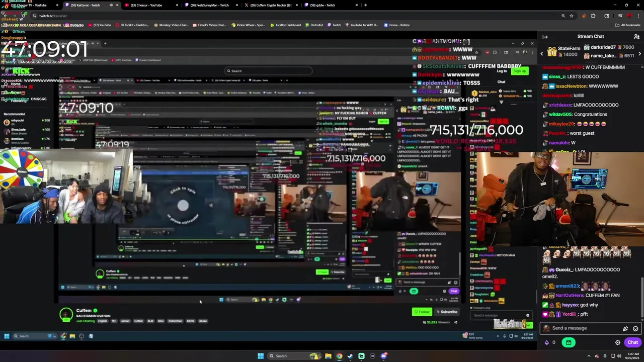
Task: Click Subscribe button on Cuffem stream
Action: pos(446,312)
